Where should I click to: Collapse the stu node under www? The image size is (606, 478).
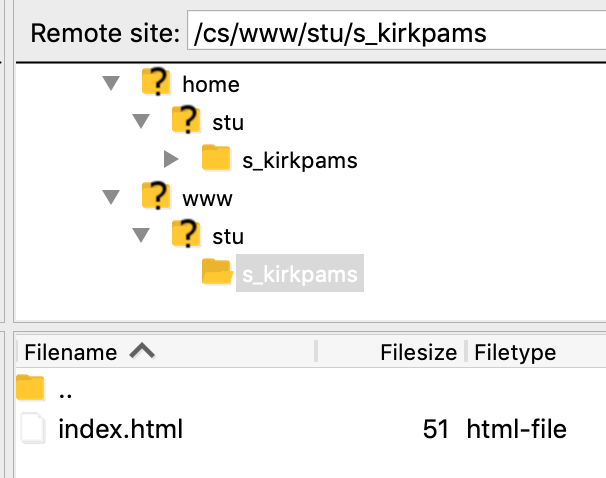141,236
